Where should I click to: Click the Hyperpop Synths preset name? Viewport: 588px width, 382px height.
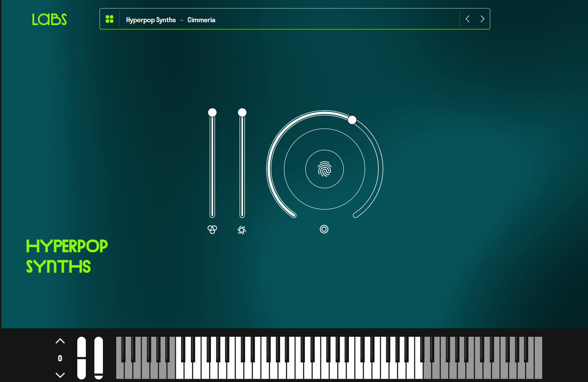point(151,20)
